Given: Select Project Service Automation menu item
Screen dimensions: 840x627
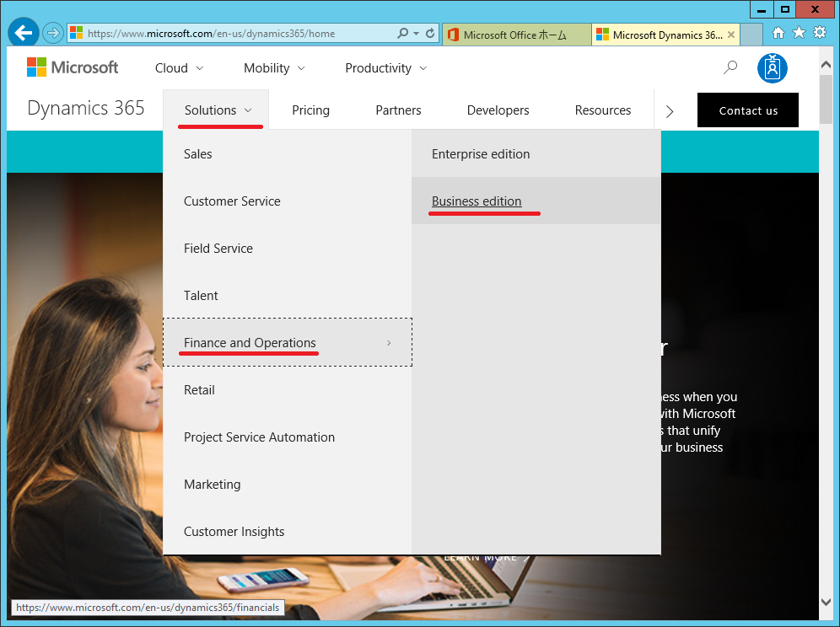Looking at the screenshot, I should (x=287, y=437).
